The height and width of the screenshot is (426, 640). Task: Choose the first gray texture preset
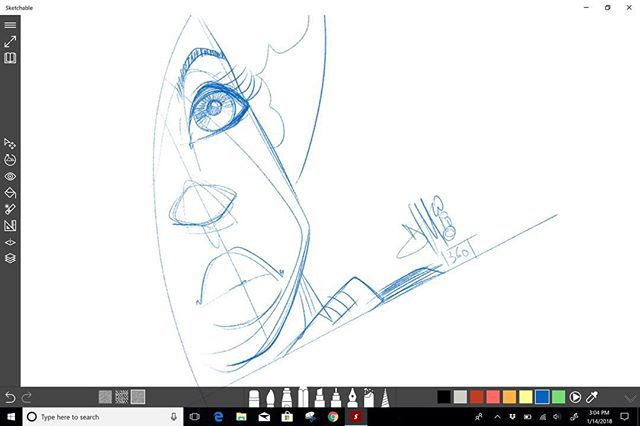click(x=105, y=397)
